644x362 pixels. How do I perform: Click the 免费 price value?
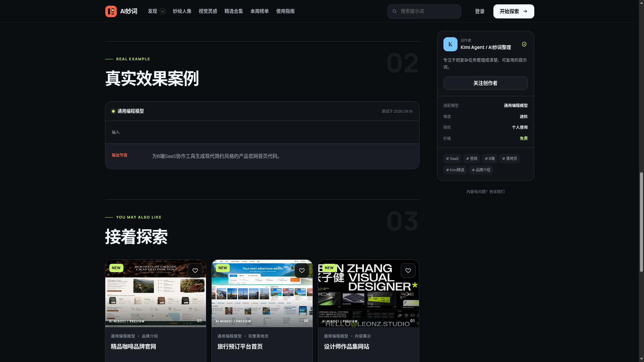click(x=524, y=138)
